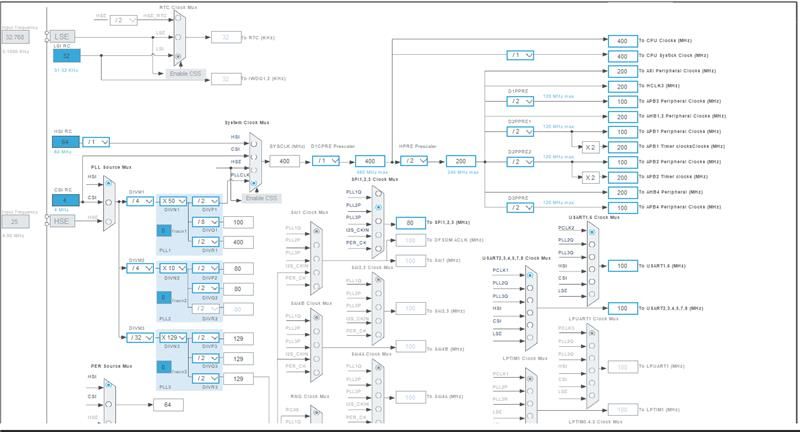Click the To AHB4 Peripheral 200 field
This screenshot has height=432, width=800.
(x=622, y=193)
